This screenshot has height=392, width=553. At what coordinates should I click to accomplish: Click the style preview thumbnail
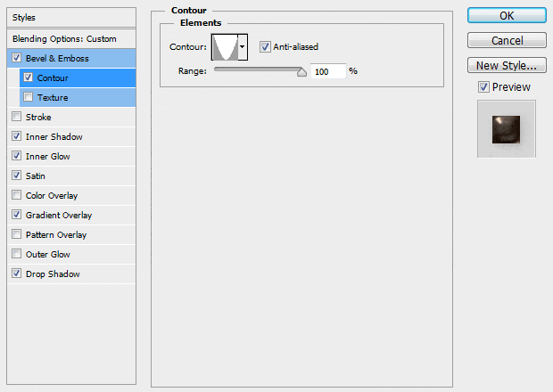[506, 128]
